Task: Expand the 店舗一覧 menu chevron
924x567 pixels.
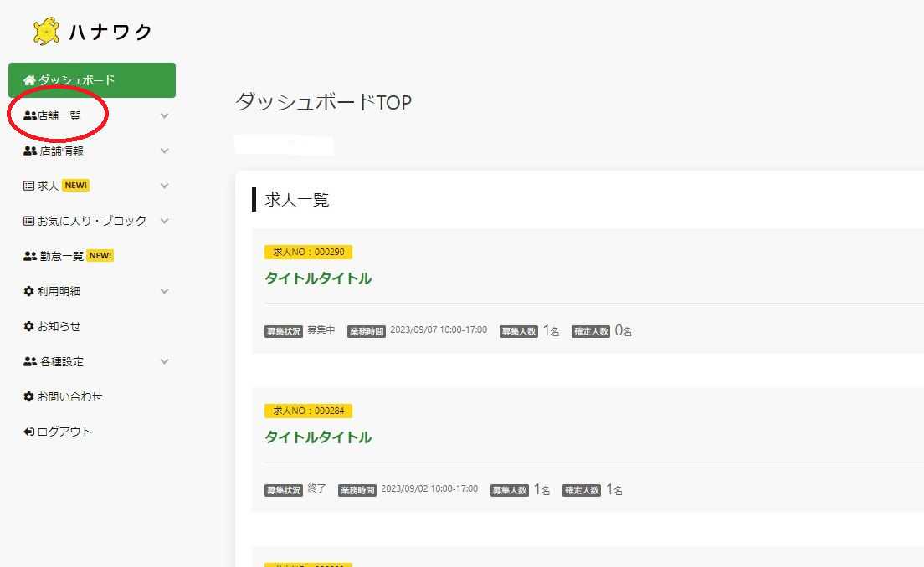Action: (164, 115)
